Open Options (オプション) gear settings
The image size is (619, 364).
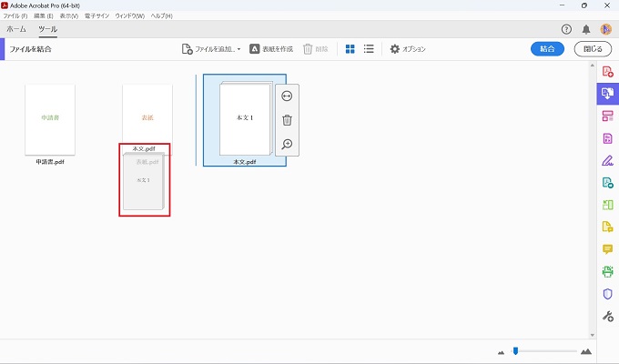pyautogui.click(x=408, y=49)
